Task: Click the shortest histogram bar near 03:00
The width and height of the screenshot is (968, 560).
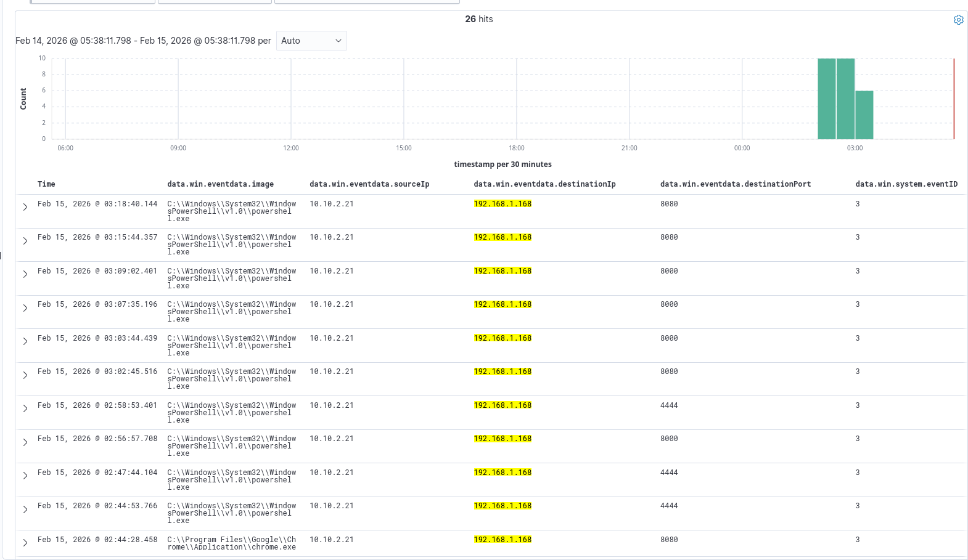Action: pos(864,115)
